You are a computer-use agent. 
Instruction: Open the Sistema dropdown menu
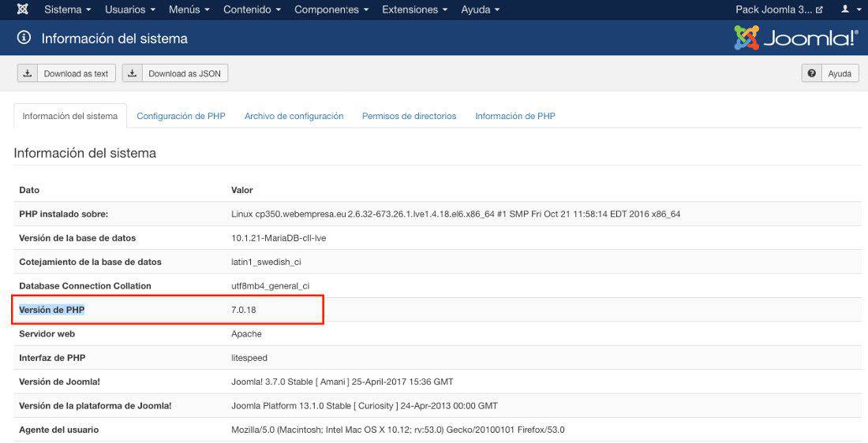(68, 9)
